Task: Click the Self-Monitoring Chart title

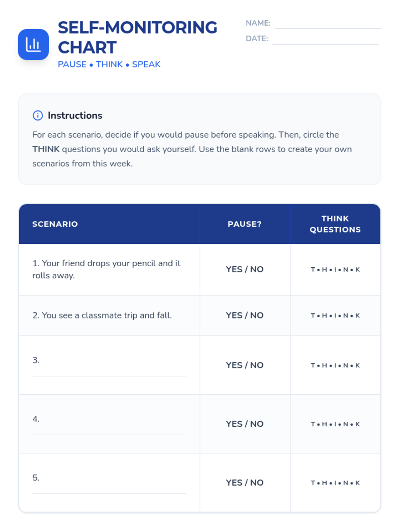Action: (x=137, y=37)
